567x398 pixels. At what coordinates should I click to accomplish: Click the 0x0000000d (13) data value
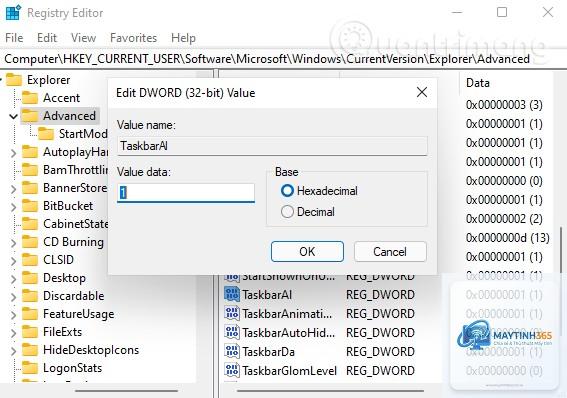click(507, 238)
